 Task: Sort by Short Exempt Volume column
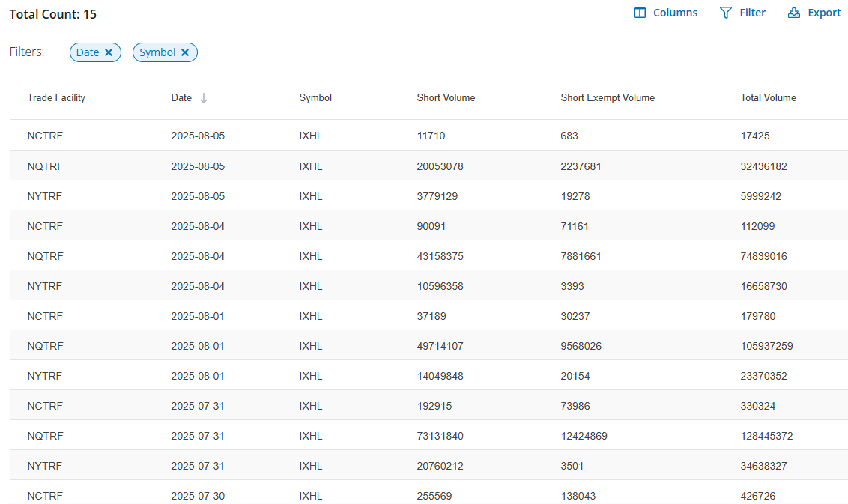608,98
